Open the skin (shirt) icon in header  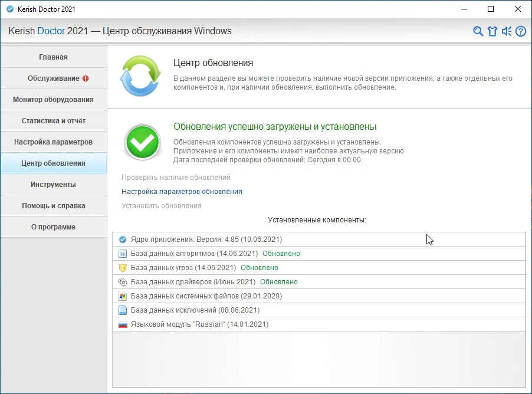coord(492,31)
